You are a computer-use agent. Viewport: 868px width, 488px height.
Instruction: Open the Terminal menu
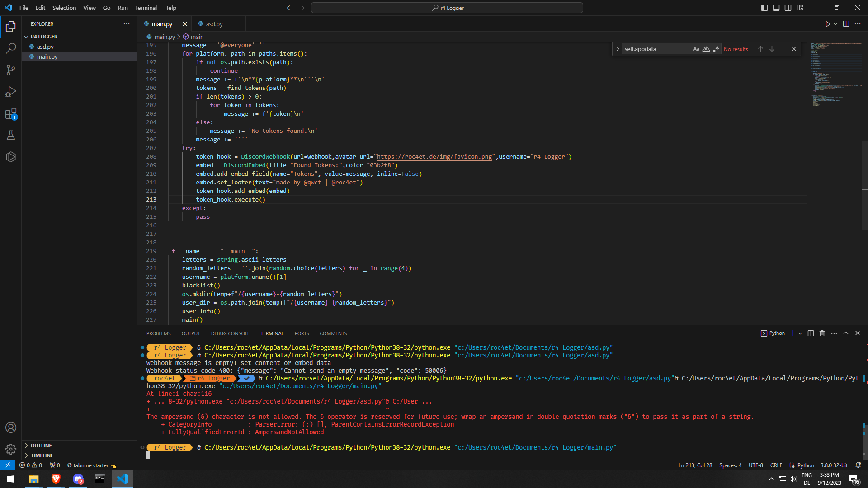click(146, 8)
